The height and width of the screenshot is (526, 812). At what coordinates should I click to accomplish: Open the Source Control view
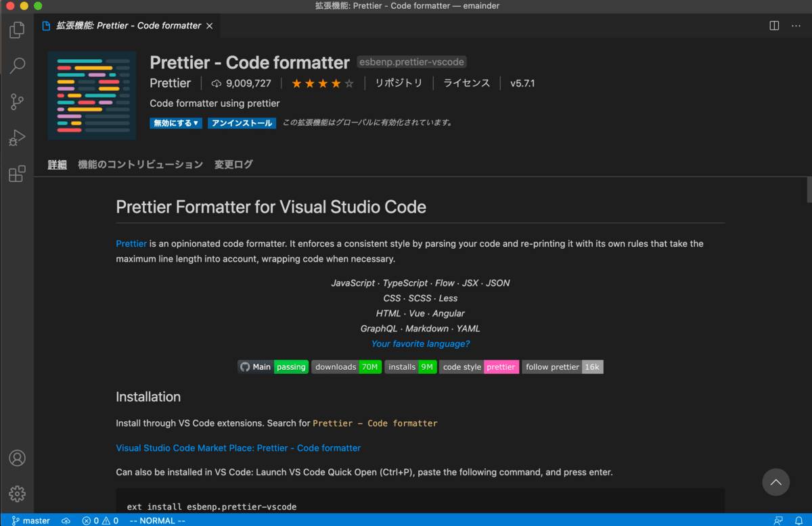[x=17, y=101]
